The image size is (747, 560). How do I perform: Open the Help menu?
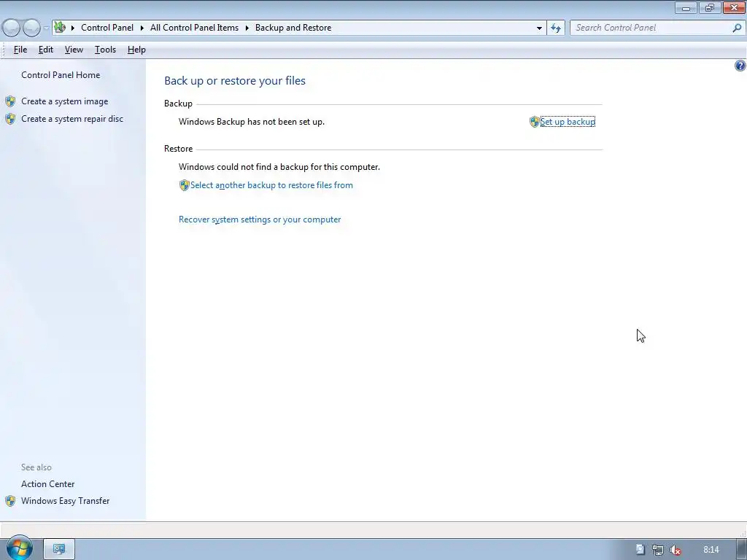(136, 50)
